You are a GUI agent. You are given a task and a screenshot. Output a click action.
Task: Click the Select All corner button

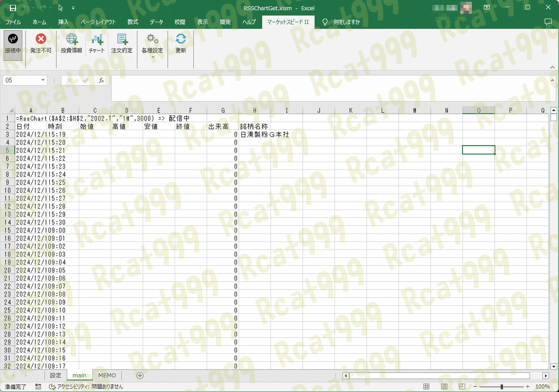[7, 110]
